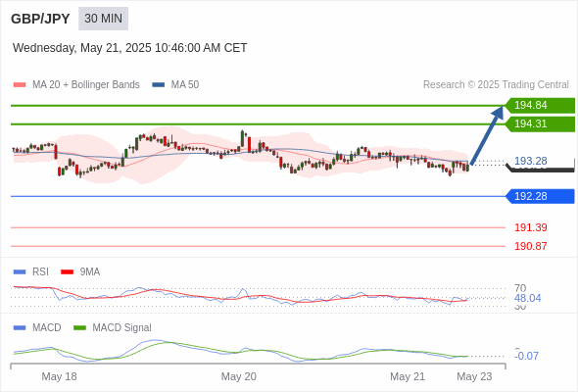The width and height of the screenshot is (578, 392).
Task: Open the Research Trading Central copyright link
Action: (x=496, y=85)
